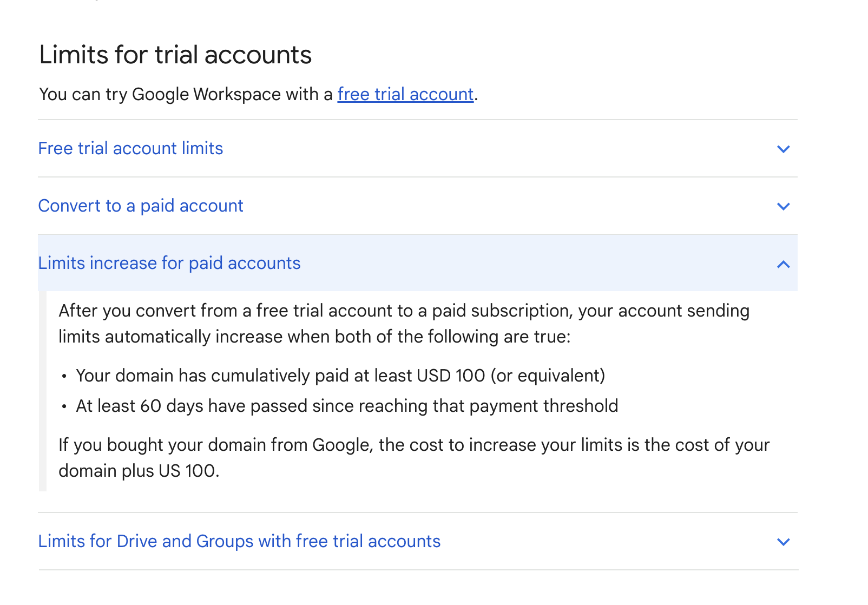Click the text 'domain plus US 100'

point(139,471)
